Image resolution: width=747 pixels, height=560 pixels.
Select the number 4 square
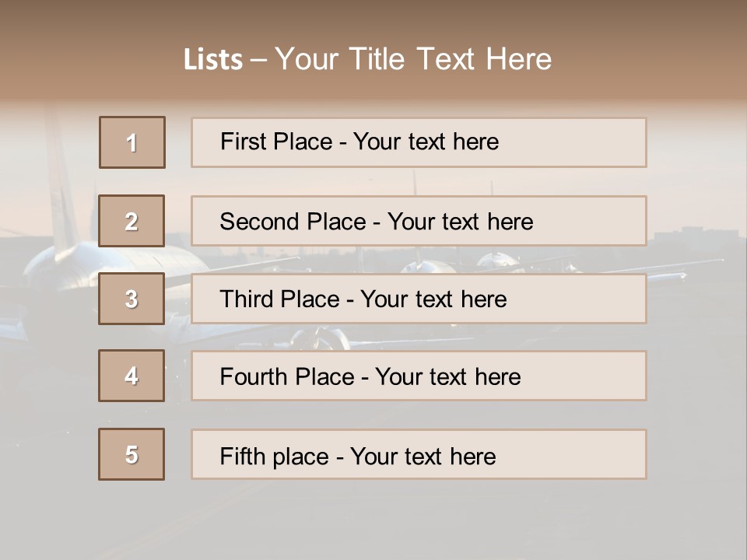(132, 376)
